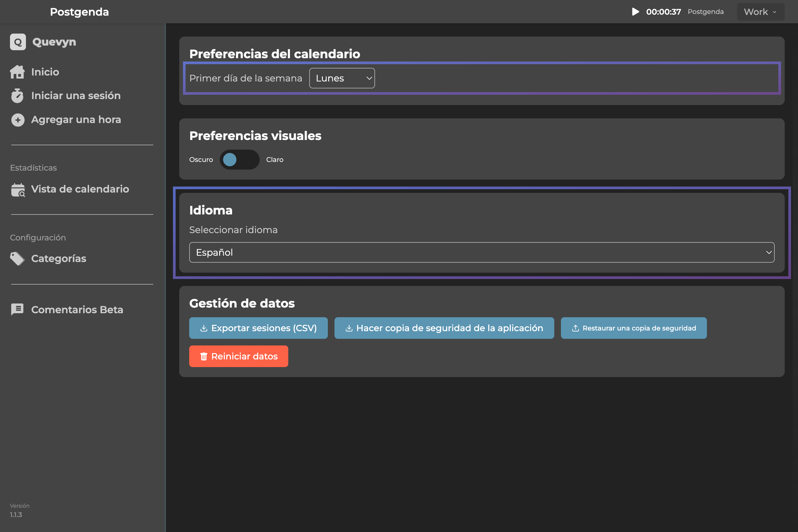The image size is (798, 532).
Task: Select Agregar una hora in the sidebar
Action: pyautogui.click(x=76, y=120)
